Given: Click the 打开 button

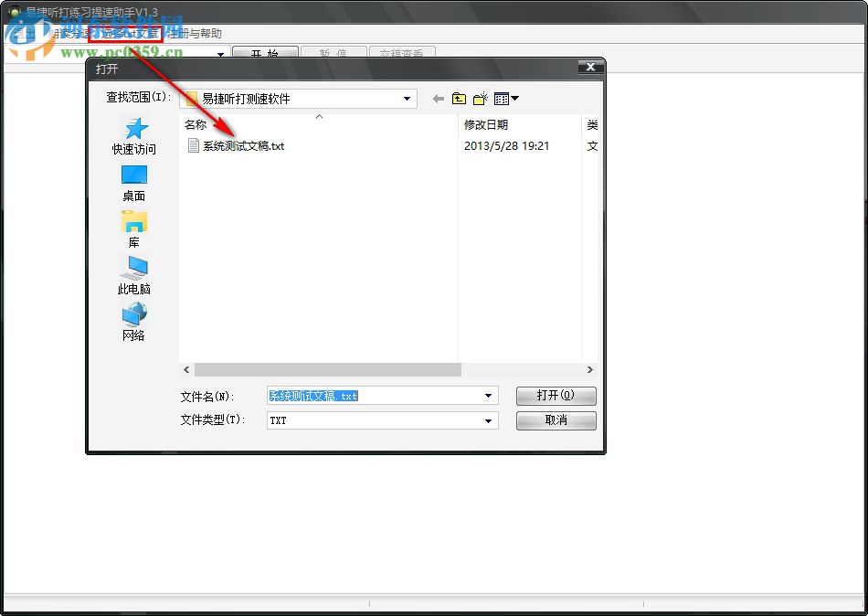Looking at the screenshot, I should (556, 395).
